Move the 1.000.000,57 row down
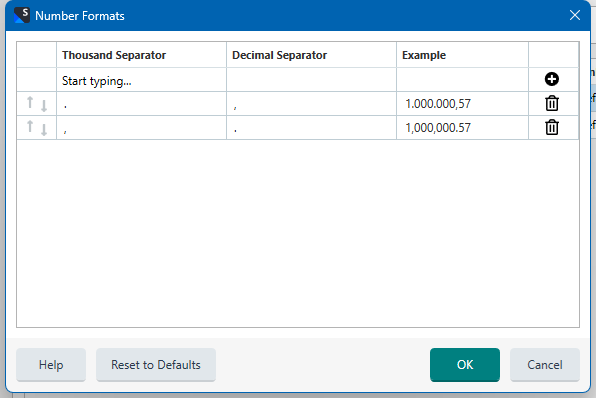The image size is (596, 398). pos(44,106)
